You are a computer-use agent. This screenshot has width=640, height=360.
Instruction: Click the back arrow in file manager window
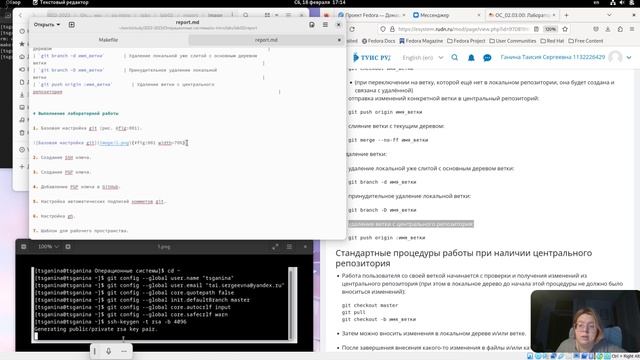(20, 16)
